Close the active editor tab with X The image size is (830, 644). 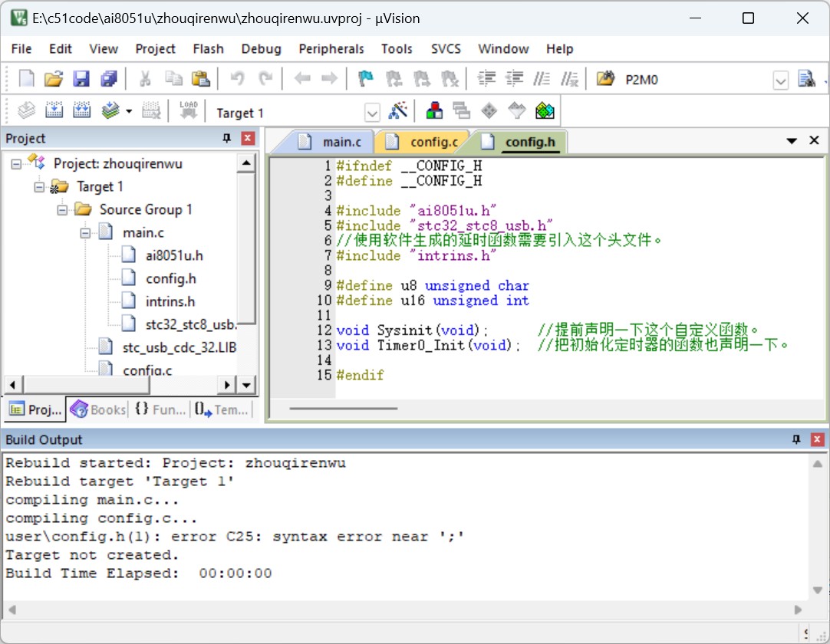pos(814,140)
